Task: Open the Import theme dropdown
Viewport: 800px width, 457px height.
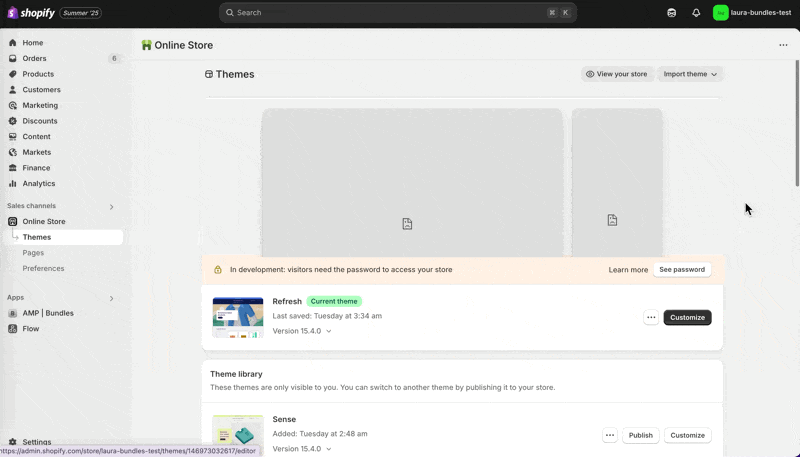Action: click(x=690, y=74)
